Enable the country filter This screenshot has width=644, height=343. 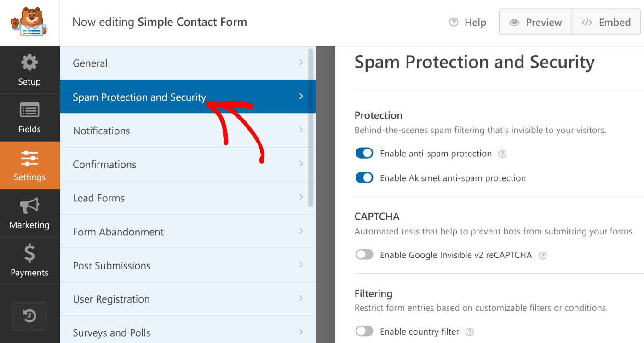(x=364, y=331)
